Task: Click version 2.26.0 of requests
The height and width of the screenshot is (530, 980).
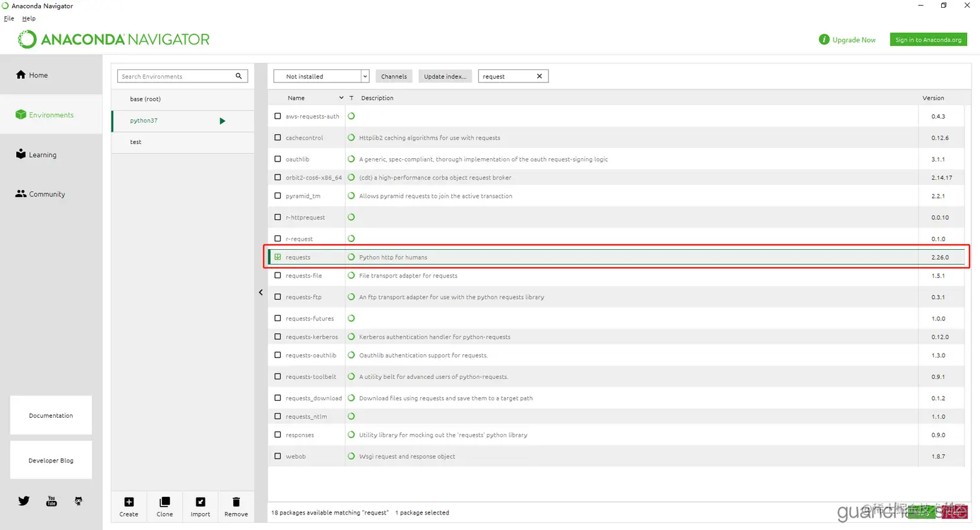Action: click(940, 258)
